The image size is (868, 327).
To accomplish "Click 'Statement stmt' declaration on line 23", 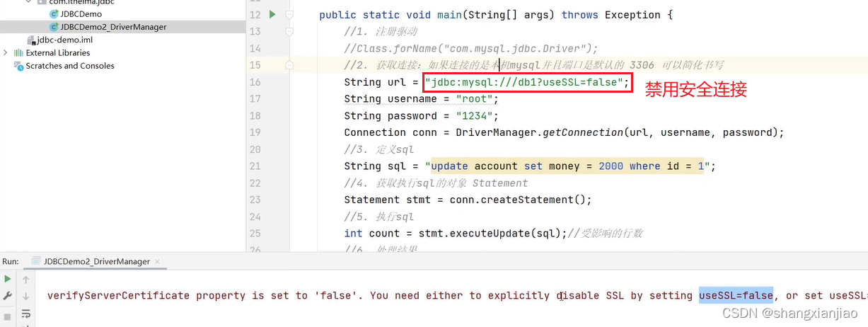I will click(386, 200).
